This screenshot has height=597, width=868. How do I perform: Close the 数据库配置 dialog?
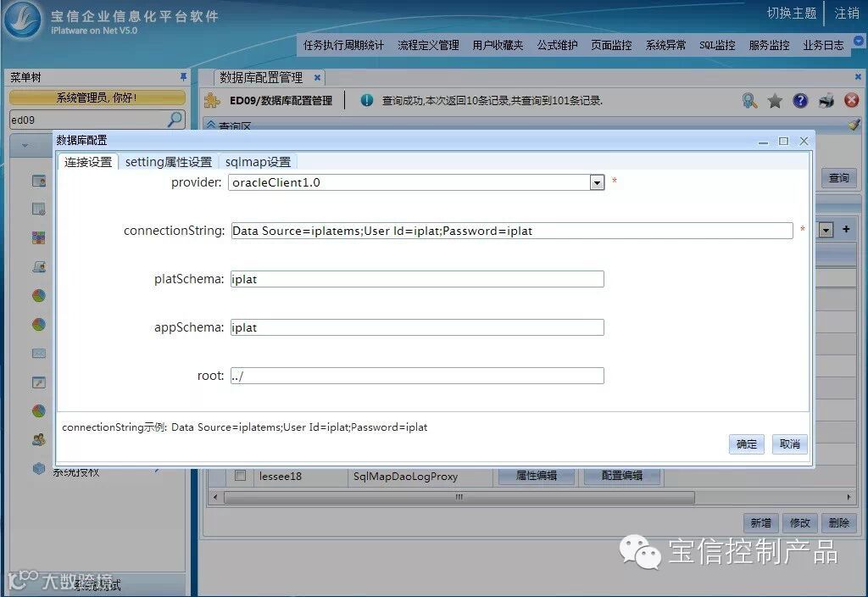804,142
